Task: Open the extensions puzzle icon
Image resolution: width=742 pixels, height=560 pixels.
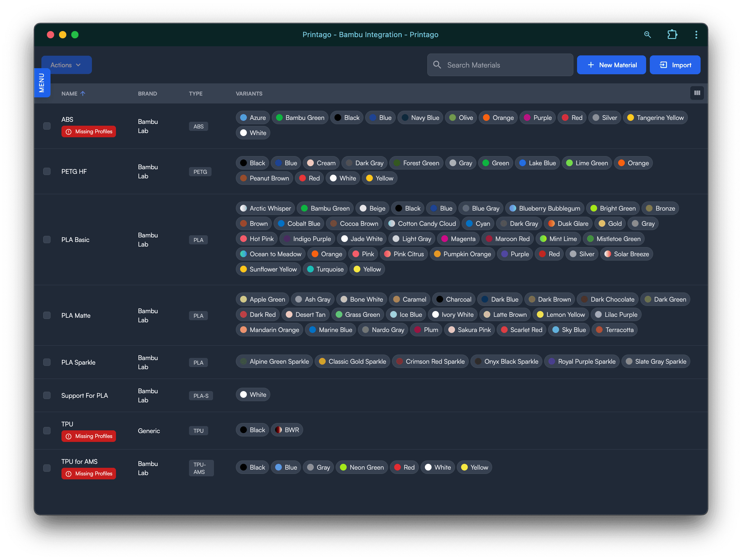Action: coord(672,35)
